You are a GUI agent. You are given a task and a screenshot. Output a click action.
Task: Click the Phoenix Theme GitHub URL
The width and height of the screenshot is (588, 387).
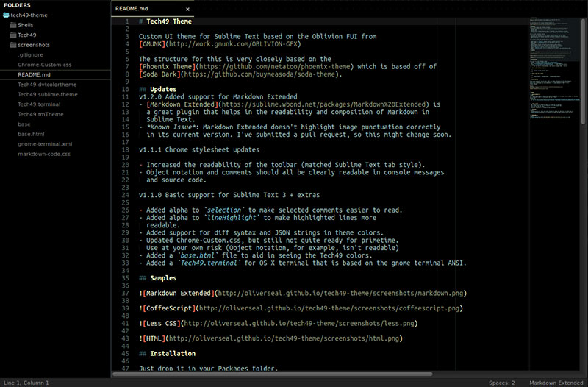click(x=274, y=66)
